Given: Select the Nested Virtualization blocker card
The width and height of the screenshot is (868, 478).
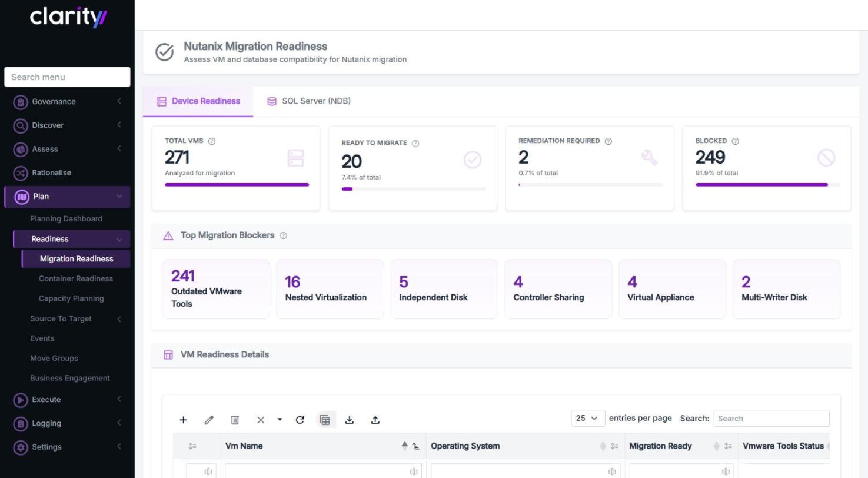Looking at the screenshot, I should click(x=330, y=289).
